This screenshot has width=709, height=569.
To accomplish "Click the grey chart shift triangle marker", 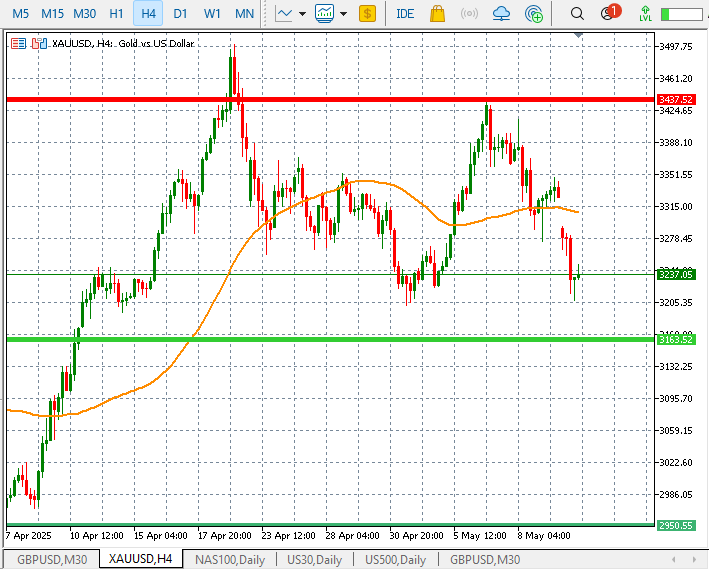I will pyautogui.click(x=577, y=36).
